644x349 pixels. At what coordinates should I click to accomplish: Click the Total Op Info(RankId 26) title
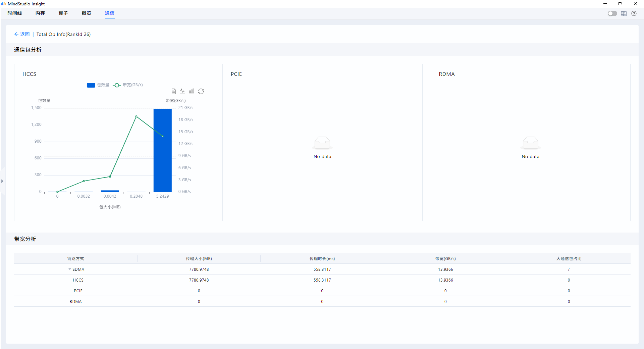(x=64, y=34)
